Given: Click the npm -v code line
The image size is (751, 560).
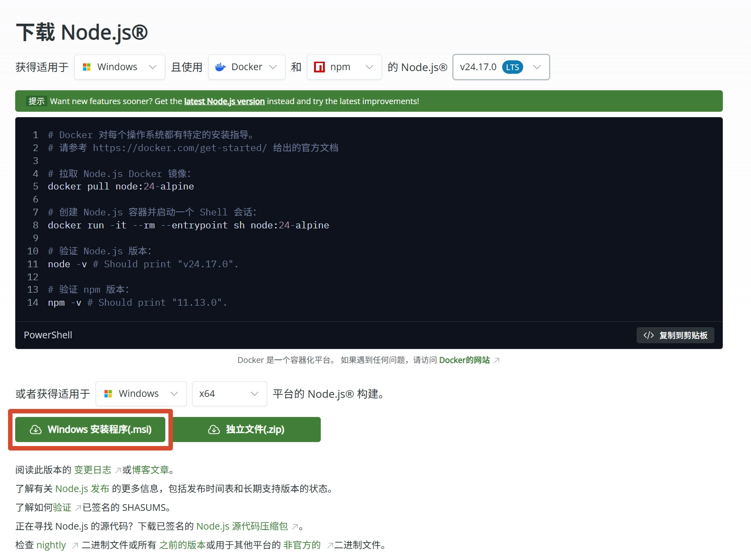Looking at the screenshot, I should (138, 303).
